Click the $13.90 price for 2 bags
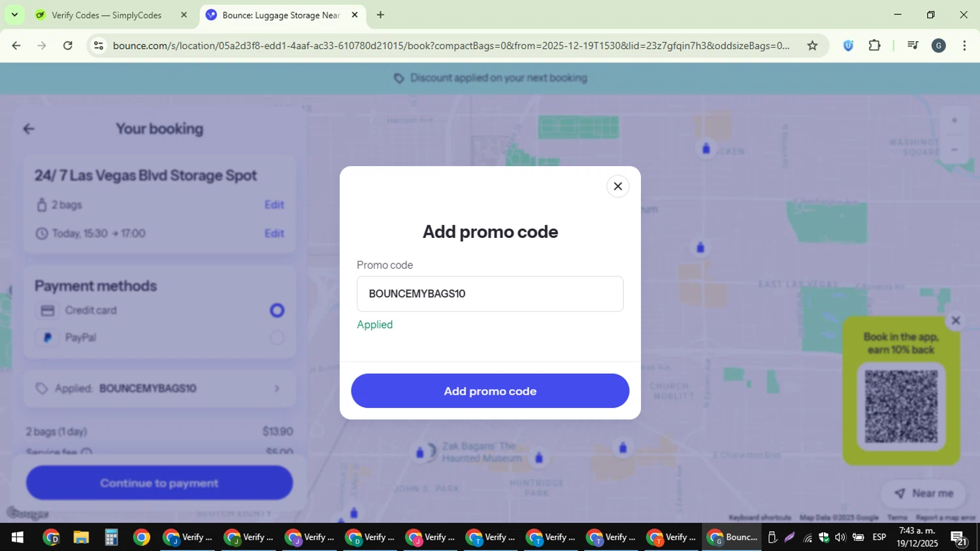 278,431
